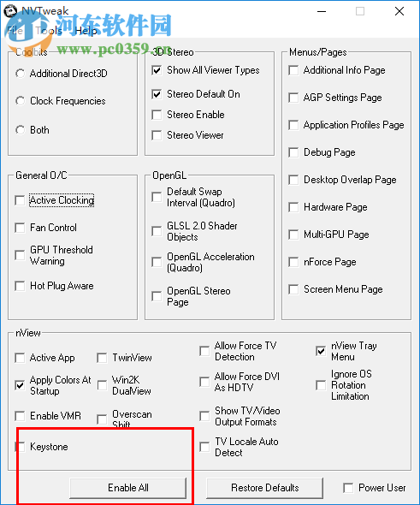The height and width of the screenshot is (505, 420).
Task: Check Screen Menu Page
Action: point(293,289)
